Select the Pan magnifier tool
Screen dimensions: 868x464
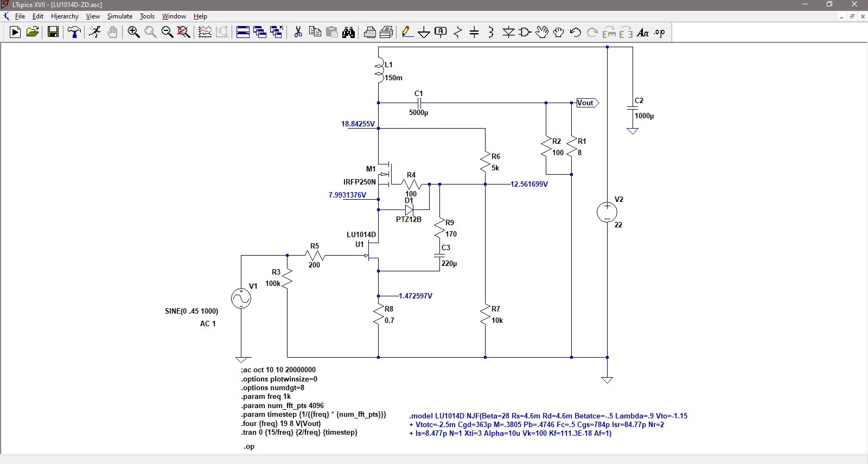click(150, 33)
